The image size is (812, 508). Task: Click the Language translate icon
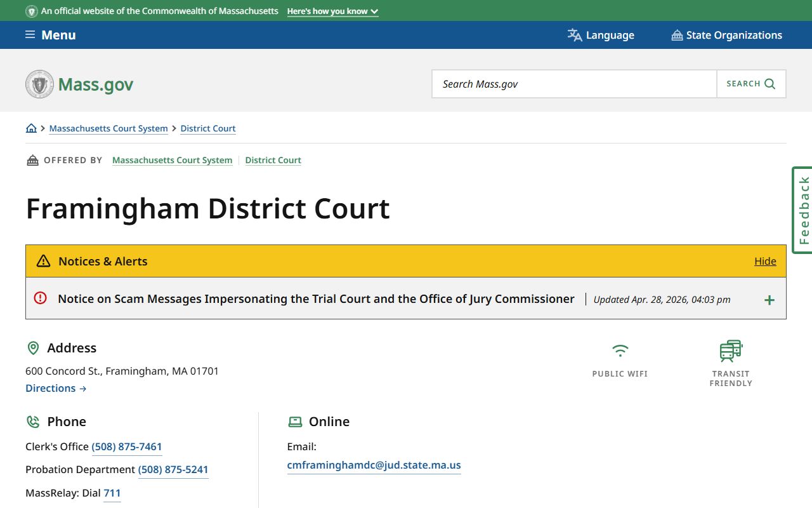(575, 36)
